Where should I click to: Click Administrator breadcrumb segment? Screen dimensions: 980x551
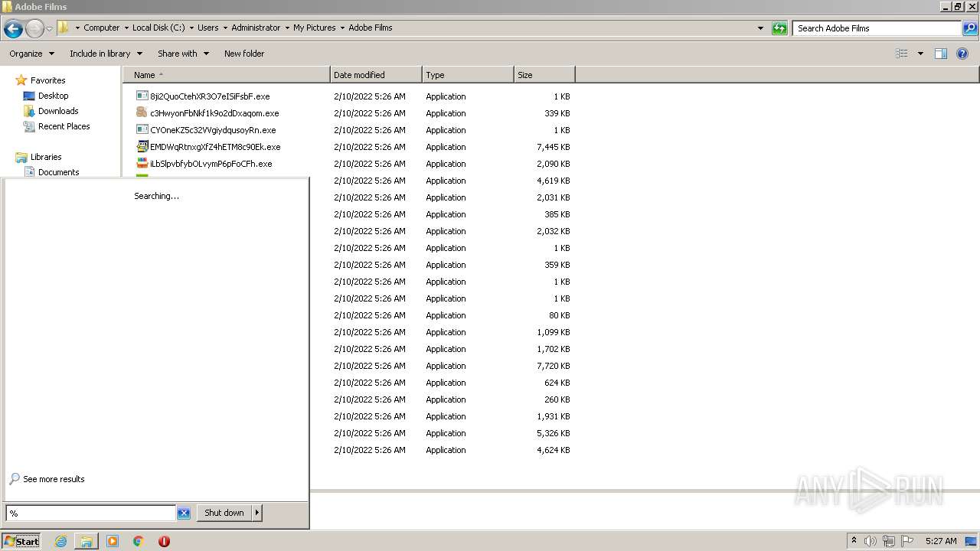[x=256, y=28]
